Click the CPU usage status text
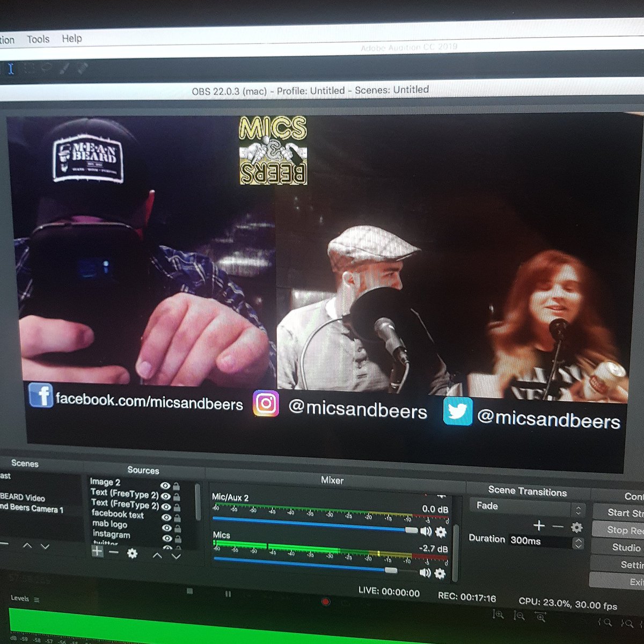The image size is (644, 644). pos(568,604)
